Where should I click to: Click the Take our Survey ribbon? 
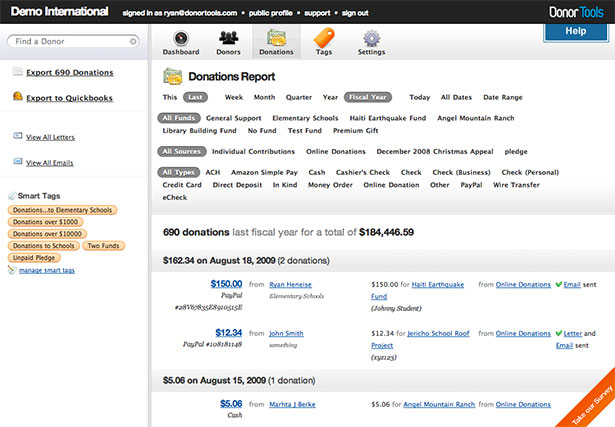coord(592,405)
